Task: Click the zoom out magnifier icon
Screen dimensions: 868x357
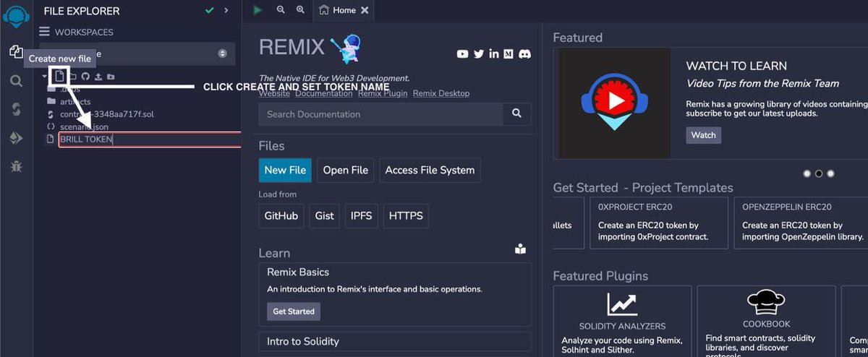Action: click(281, 10)
